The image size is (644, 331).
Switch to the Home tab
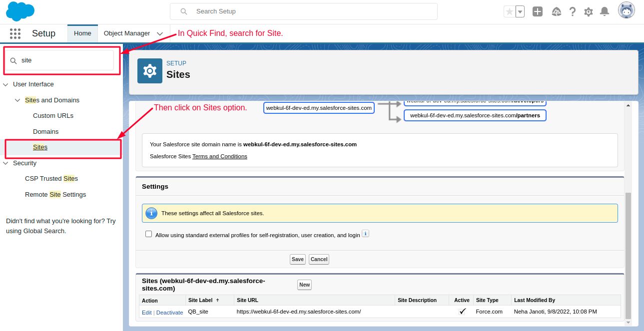pos(82,33)
